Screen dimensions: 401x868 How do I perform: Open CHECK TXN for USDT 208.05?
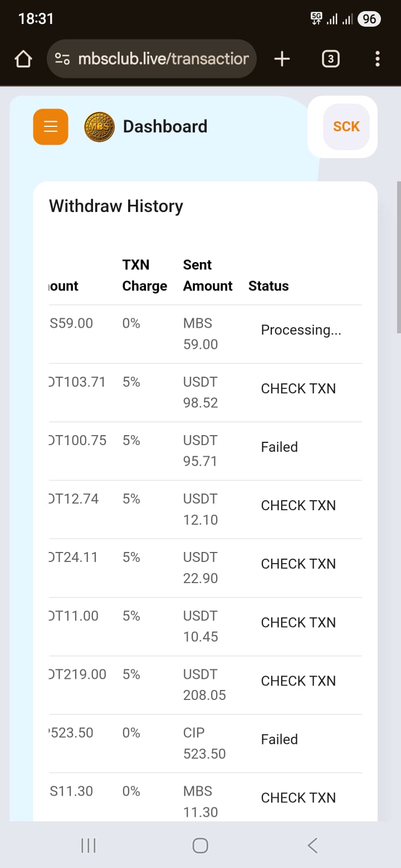(299, 681)
